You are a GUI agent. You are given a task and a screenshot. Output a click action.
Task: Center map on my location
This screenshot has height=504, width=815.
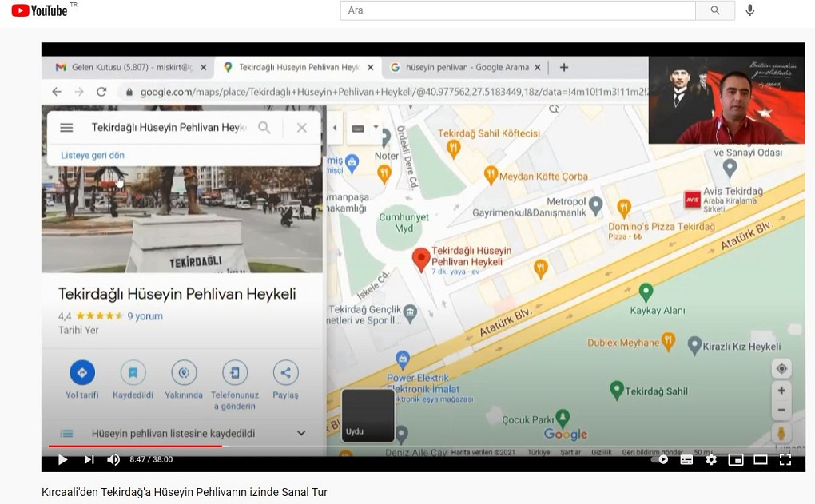click(781, 369)
